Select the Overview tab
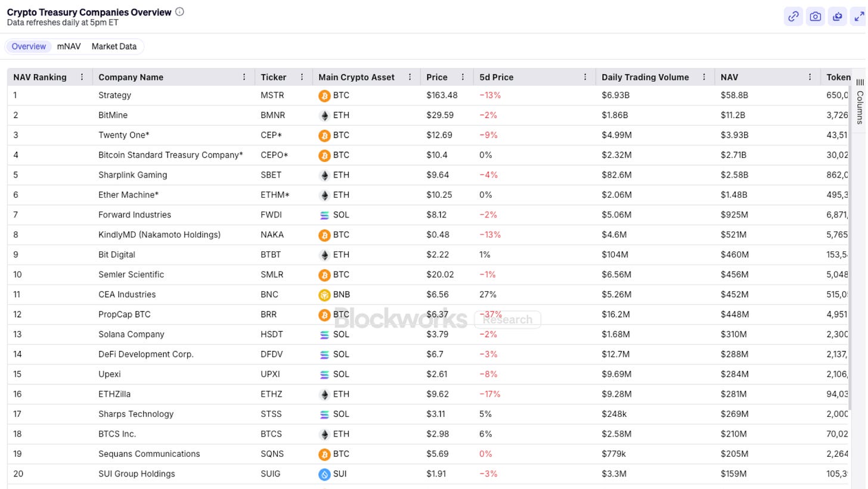The width and height of the screenshot is (868, 489). pos(29,46)
